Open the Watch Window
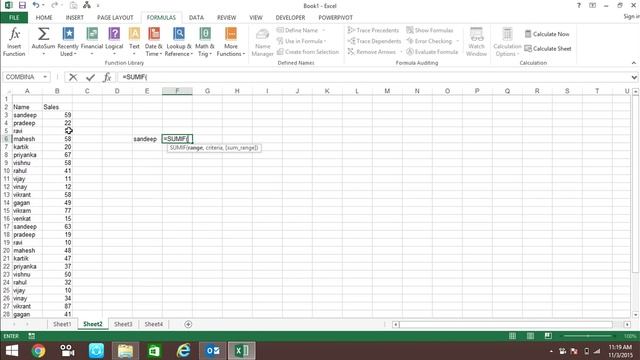Screen dimensions: 640x360 point(476,42)
